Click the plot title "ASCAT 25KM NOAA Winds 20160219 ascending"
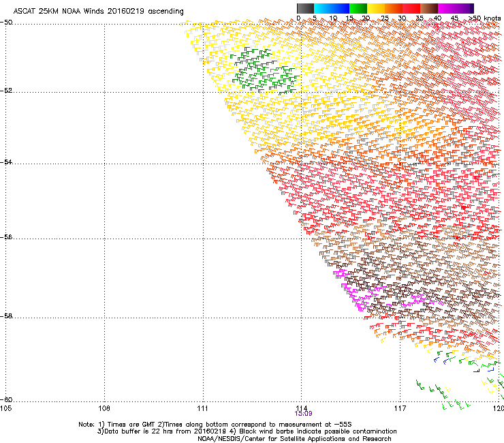The image size is (504, 443). click(x=98, y=11)
